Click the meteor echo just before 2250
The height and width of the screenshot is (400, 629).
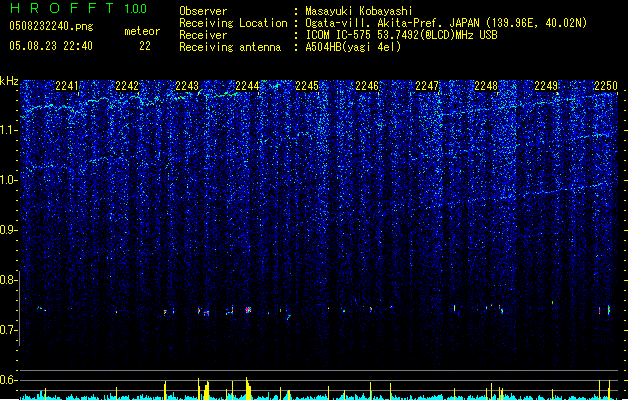coord(609,310)
